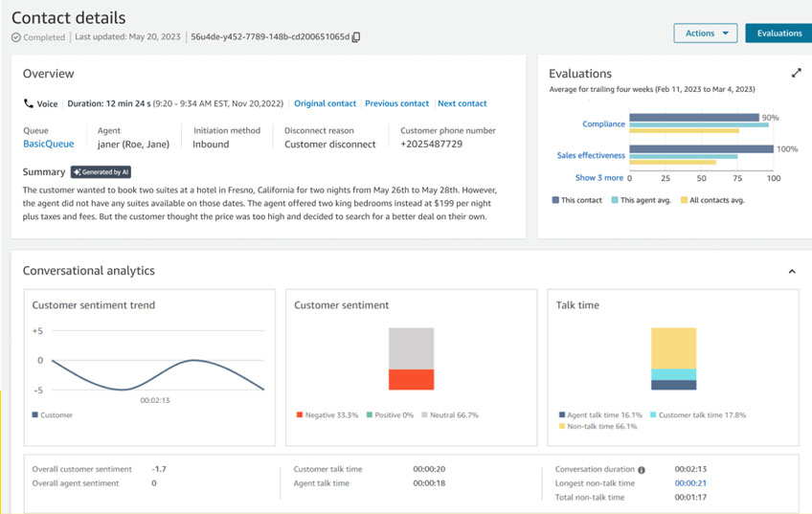Click the Voice phone channel icon
The image size is (812, 514).
click(x=28, y=103)
